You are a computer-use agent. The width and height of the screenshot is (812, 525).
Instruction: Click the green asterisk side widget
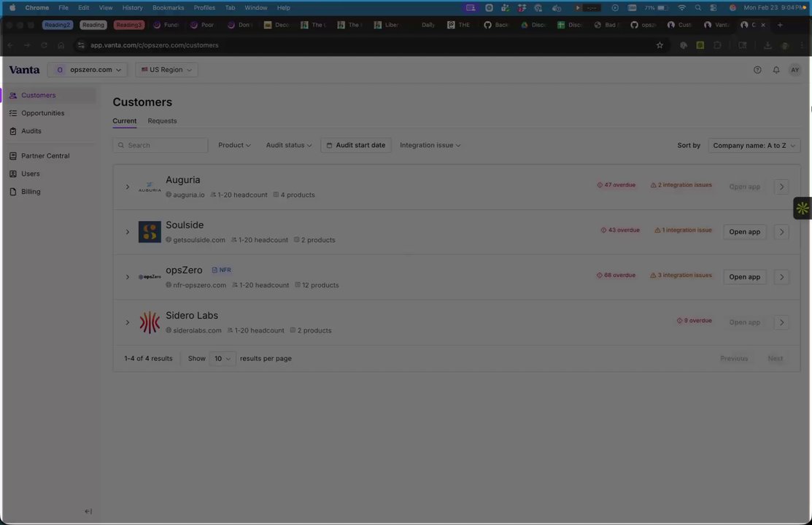pos(803,208)
